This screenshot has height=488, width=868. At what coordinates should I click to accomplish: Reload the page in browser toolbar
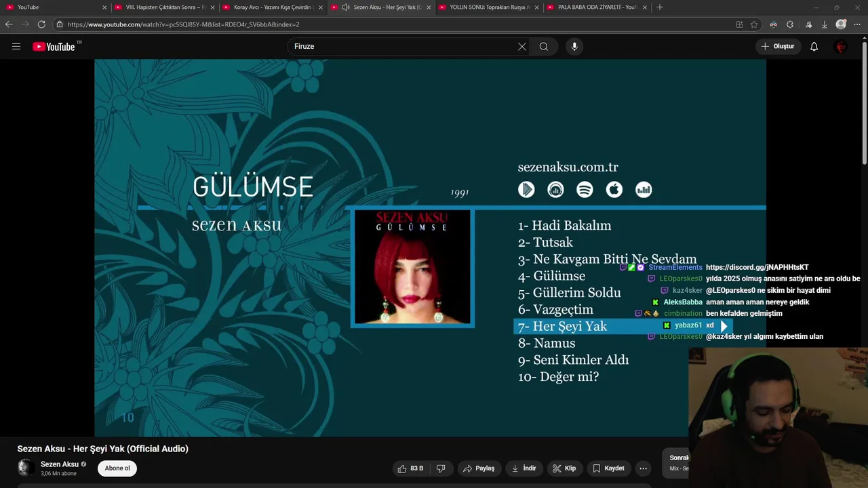coord(41,24)
